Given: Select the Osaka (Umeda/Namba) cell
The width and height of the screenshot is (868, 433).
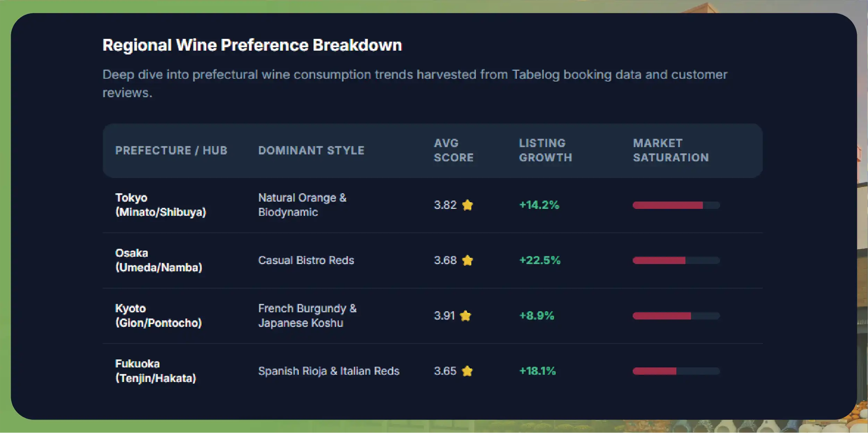Looking at the screenshot, I should click(158, 260).
